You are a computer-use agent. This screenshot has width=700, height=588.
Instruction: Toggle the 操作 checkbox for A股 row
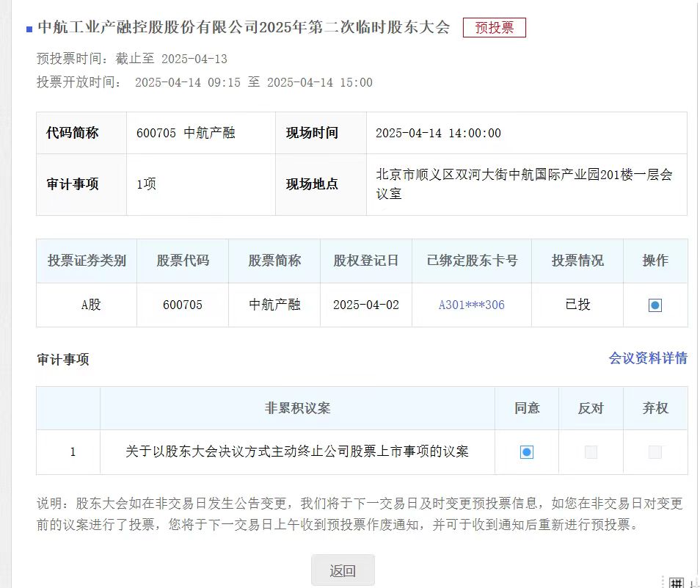tap(655, 305)
